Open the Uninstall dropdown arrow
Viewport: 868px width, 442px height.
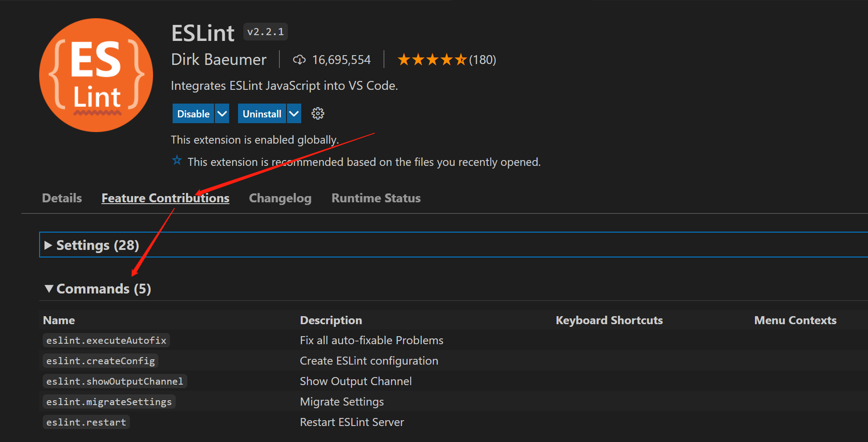click(294, 114)
